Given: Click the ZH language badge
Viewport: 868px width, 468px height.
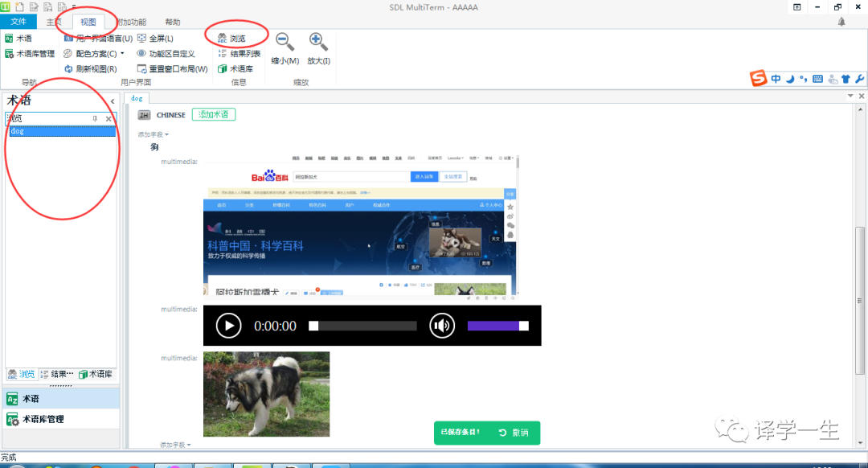Looking at the screenshot, I should click(x=144, y=115).
